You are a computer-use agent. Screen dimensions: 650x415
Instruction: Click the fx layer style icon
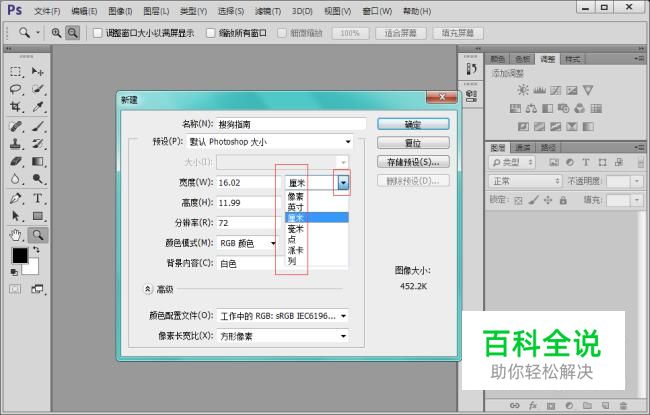click(x=533, y=405)
